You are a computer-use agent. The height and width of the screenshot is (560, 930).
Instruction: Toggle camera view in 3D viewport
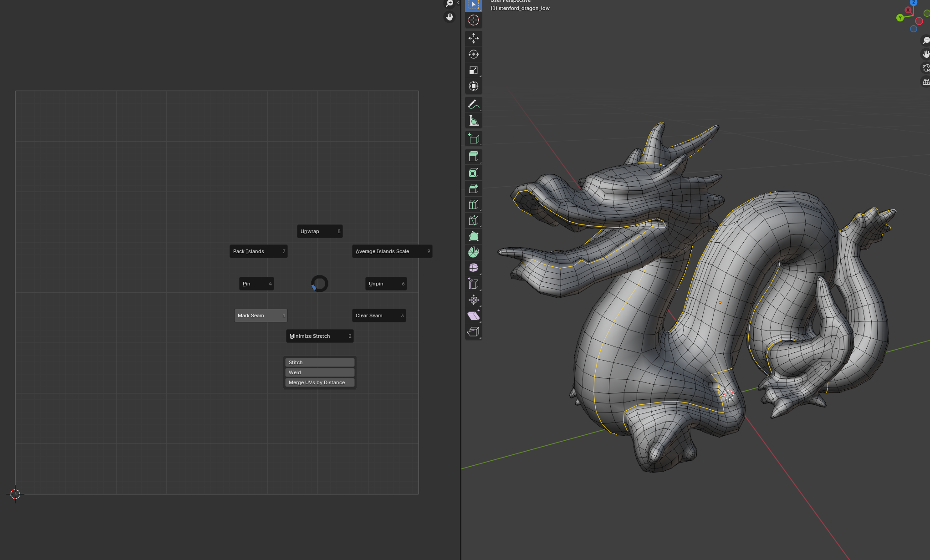click(926, 68)
